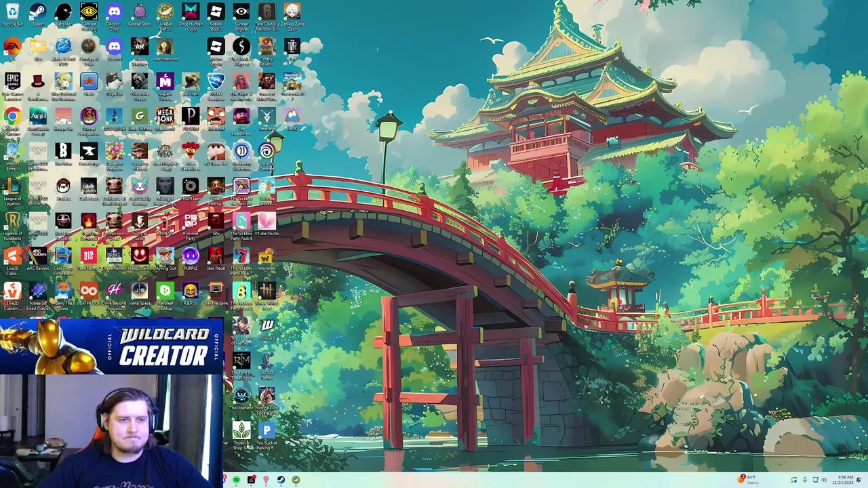This screenshot has height=488, width=868.
Task: Select the Happy Game icon
Action: [140, 259]
